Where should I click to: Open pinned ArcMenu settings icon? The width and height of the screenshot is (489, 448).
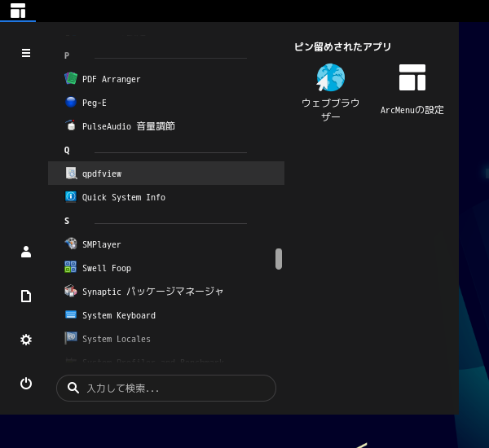point(412,77)
